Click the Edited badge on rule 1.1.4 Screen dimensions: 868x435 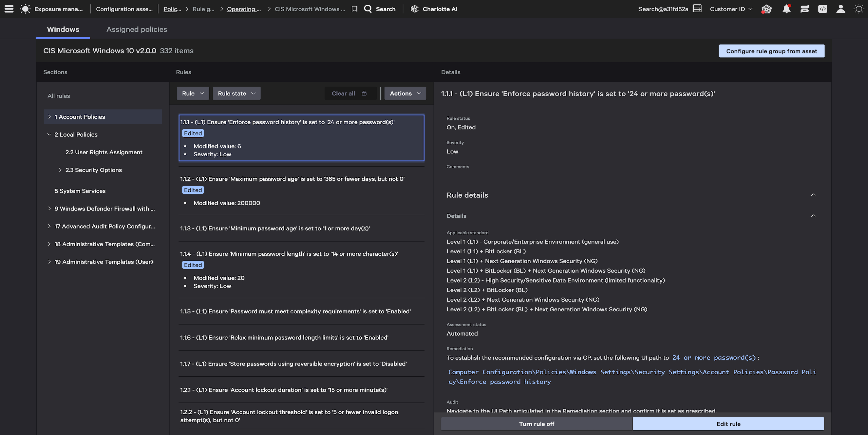pos(193,265)
